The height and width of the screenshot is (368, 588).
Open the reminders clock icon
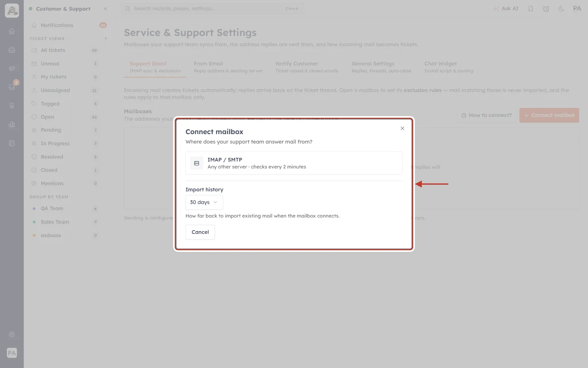tap(546, 9)
